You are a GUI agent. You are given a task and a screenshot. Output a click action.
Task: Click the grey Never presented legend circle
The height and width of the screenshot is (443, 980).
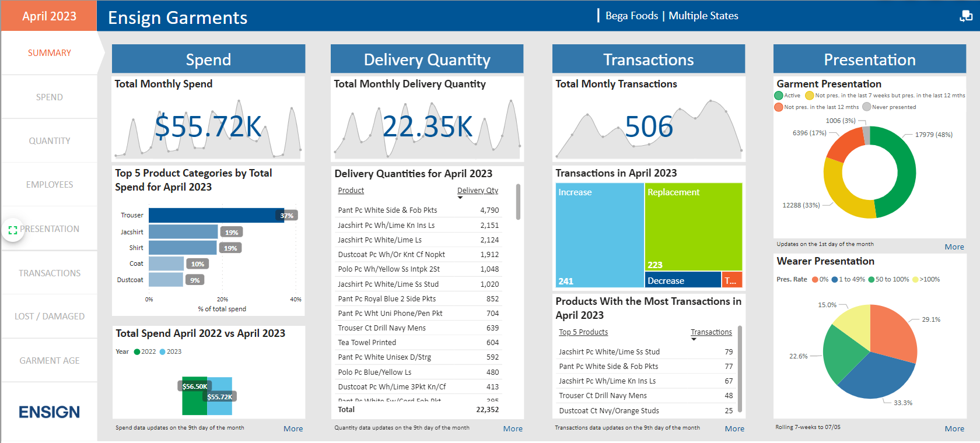tap(867, 107)
